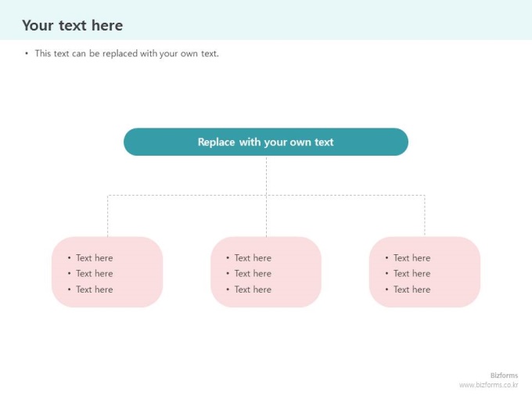
Task: Click first 'Text here' bullet in left box
Action: coord(95,258)
